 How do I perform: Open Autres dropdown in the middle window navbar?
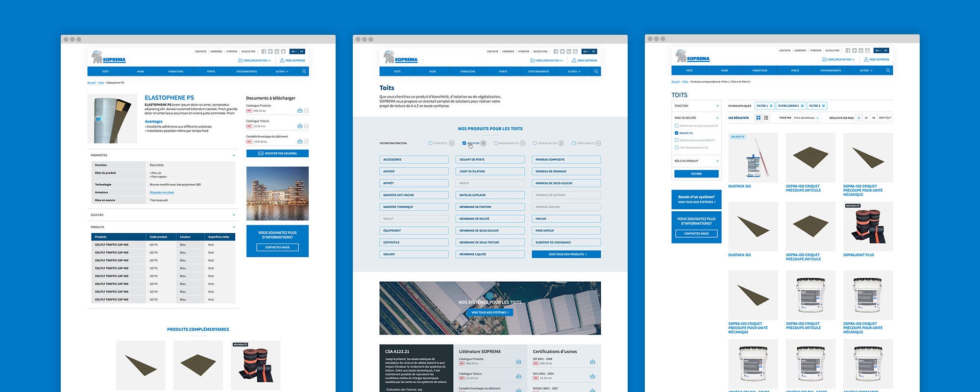click(x=574, y=72)
